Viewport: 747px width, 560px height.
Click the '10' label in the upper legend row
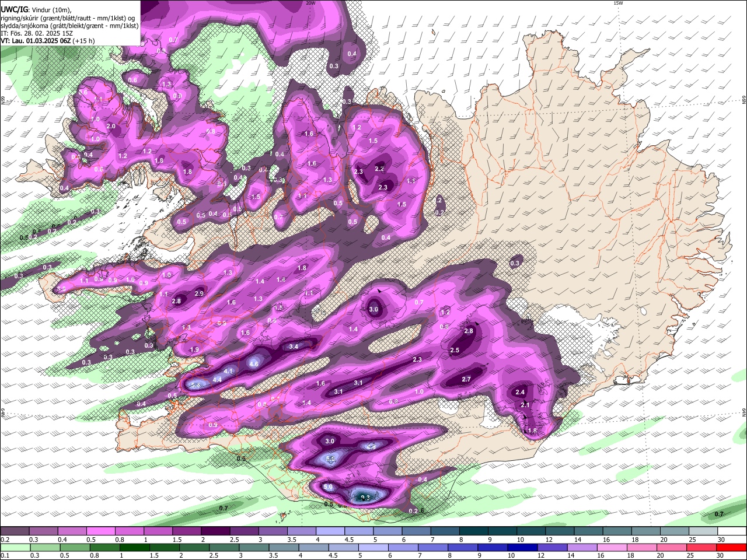519,540
